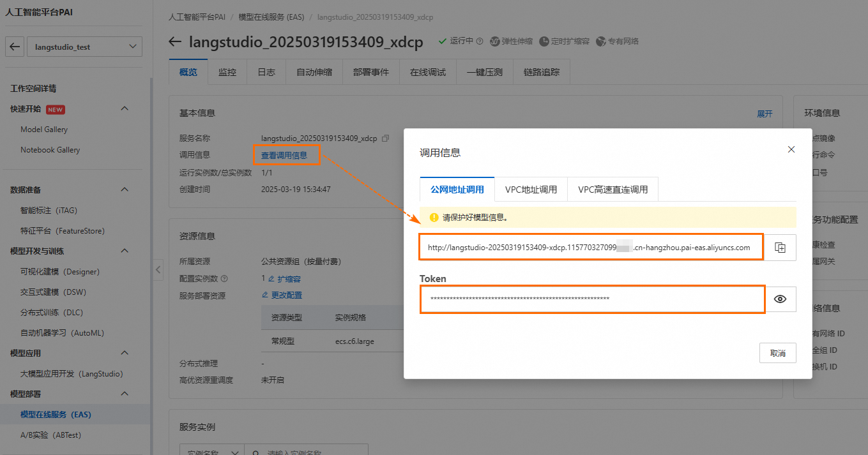Click the 弹性伸缩 icon badge

click(495, 41)
